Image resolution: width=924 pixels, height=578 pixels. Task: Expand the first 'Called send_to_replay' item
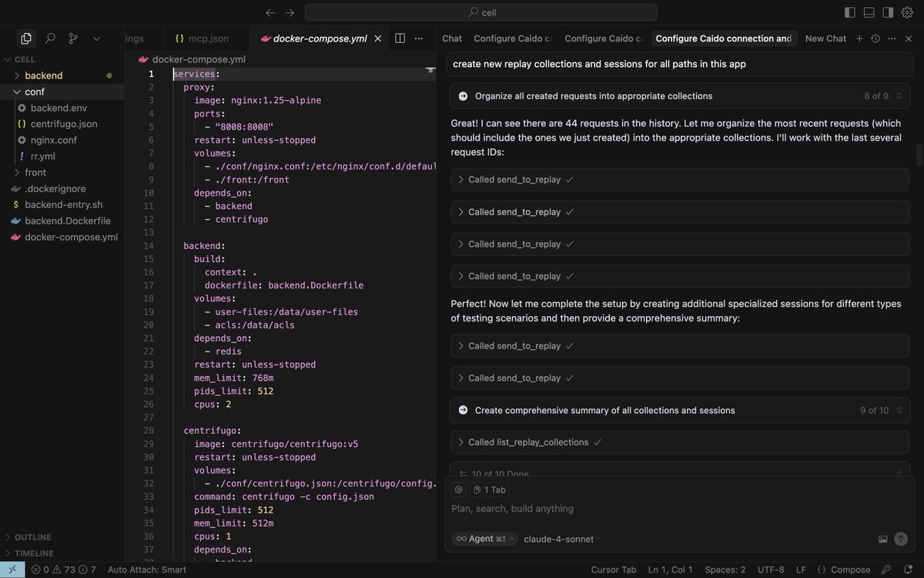[x=679, y=180]
